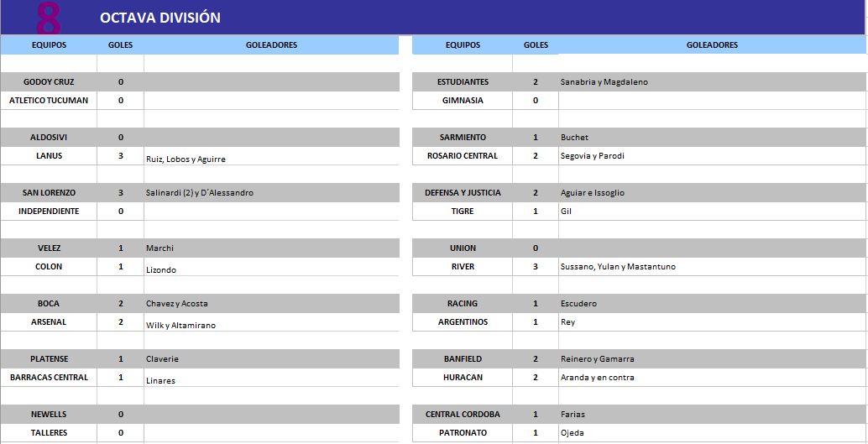Select the TIGRE goals value 1
The height and width of the screenshot is (444, 868).
click(x=536, y=211)
